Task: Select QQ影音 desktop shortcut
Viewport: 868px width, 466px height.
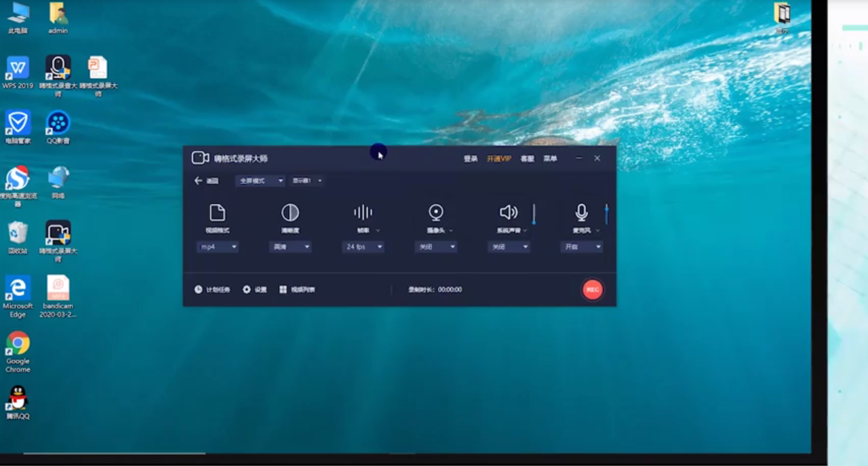Action: click(58, 128)
